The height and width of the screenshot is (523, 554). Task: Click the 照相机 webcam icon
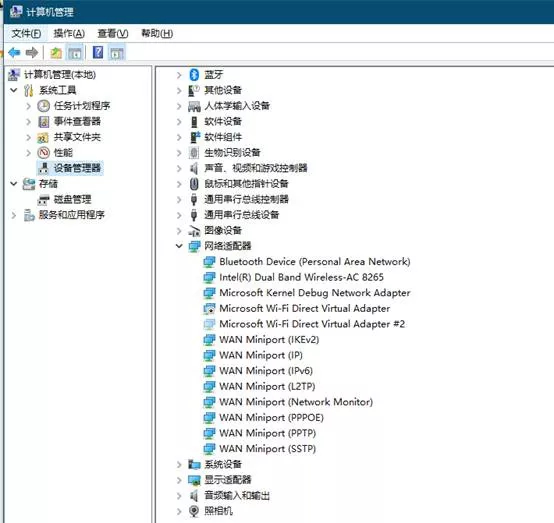(x=194, y=511)
